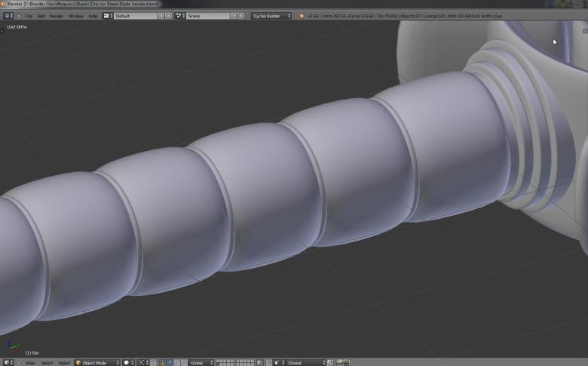
Task: Open the Object Mode selector dropdown
Action: click(97, 363)
